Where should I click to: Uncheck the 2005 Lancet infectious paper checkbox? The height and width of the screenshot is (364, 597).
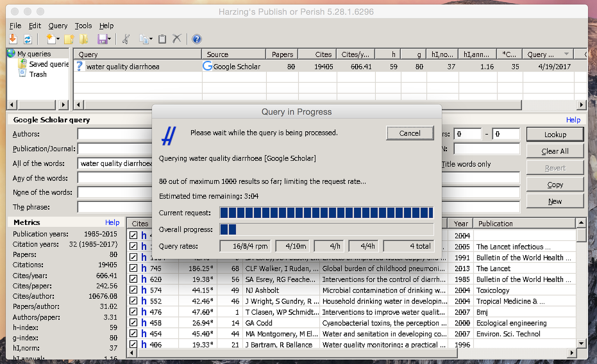click(x=133, y=246)
